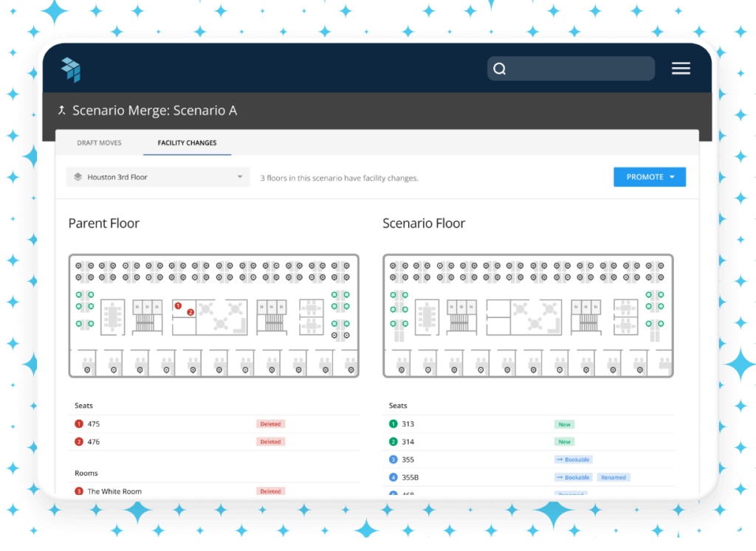
Task: Click red marker 1 on Parent Floor map
Action: coord(178,305)
